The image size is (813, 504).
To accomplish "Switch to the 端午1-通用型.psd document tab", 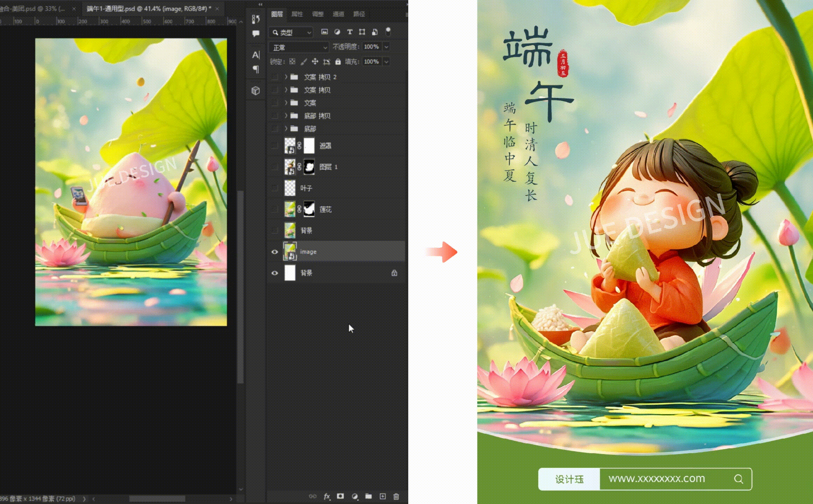I will point(149,9).
